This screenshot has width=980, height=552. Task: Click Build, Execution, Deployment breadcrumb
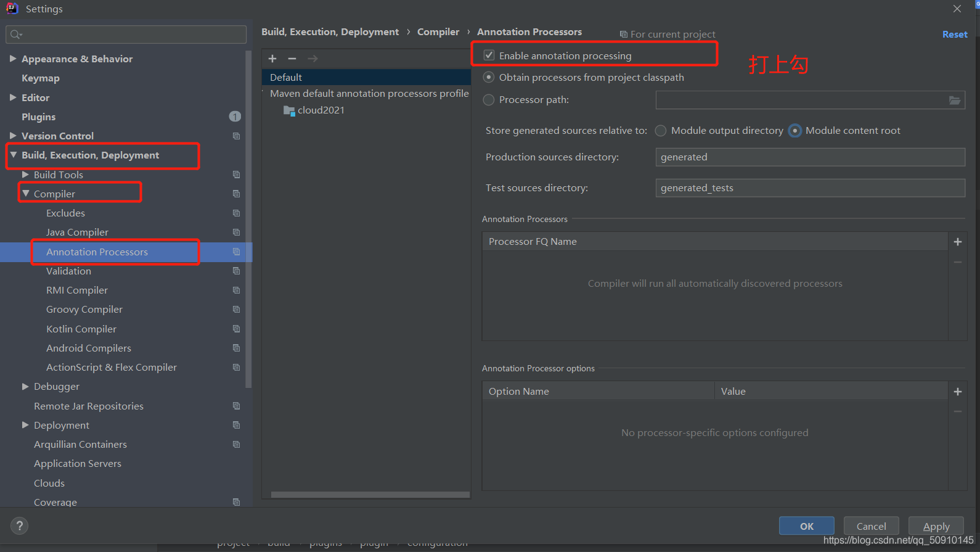330,32
